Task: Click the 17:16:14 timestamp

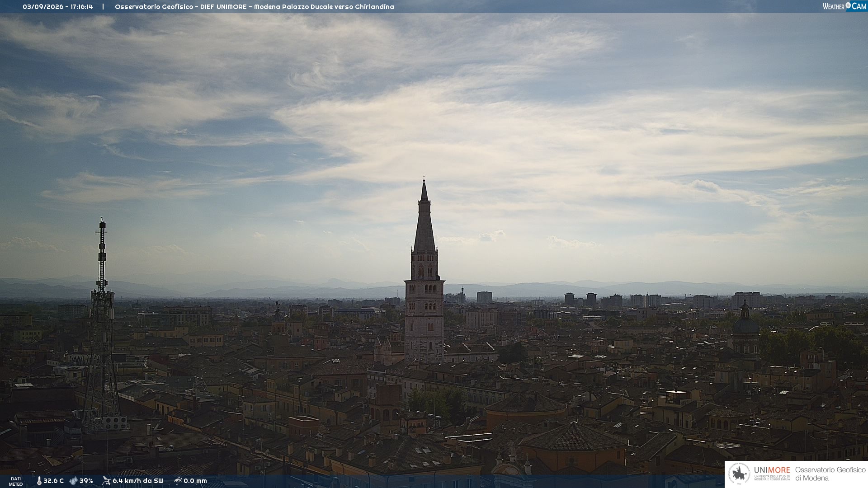Action: (82, 7)
